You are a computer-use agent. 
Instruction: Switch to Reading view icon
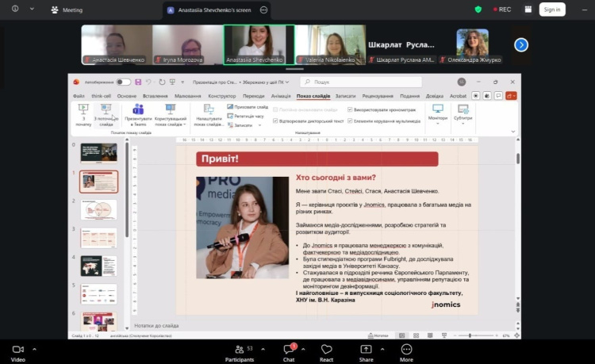point(430,335)
